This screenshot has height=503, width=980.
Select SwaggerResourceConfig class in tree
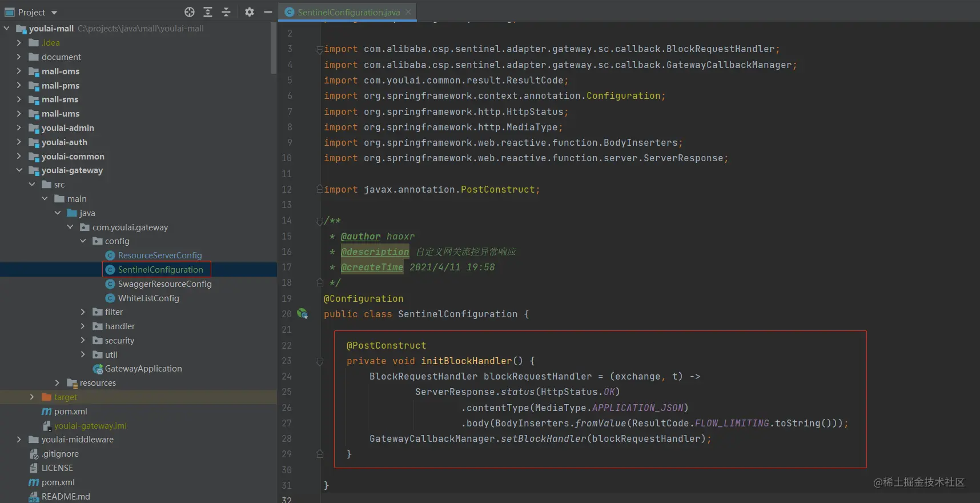point(164,284)
